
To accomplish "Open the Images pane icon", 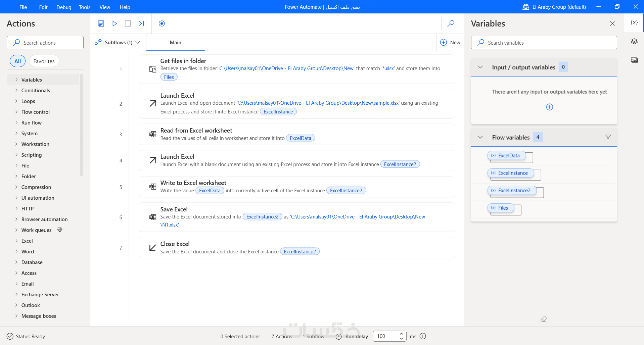I will pyautogui.click(x=634, y=60).
